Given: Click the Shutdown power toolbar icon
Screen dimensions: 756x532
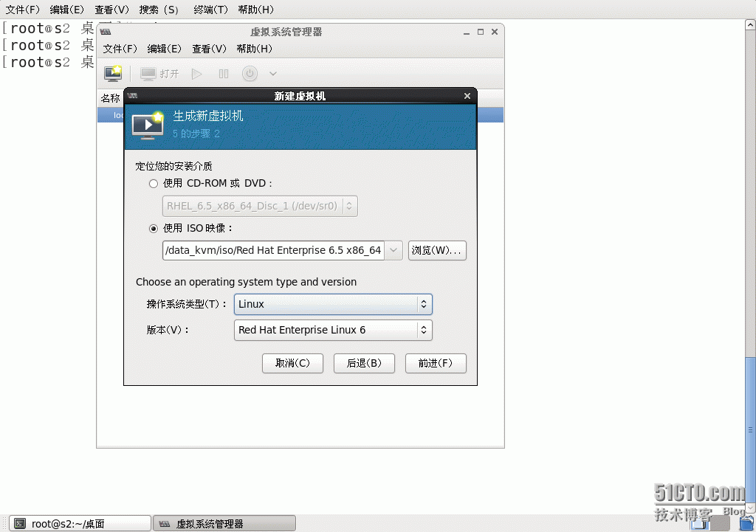Looking at the screenshot, I should (250, 74).
